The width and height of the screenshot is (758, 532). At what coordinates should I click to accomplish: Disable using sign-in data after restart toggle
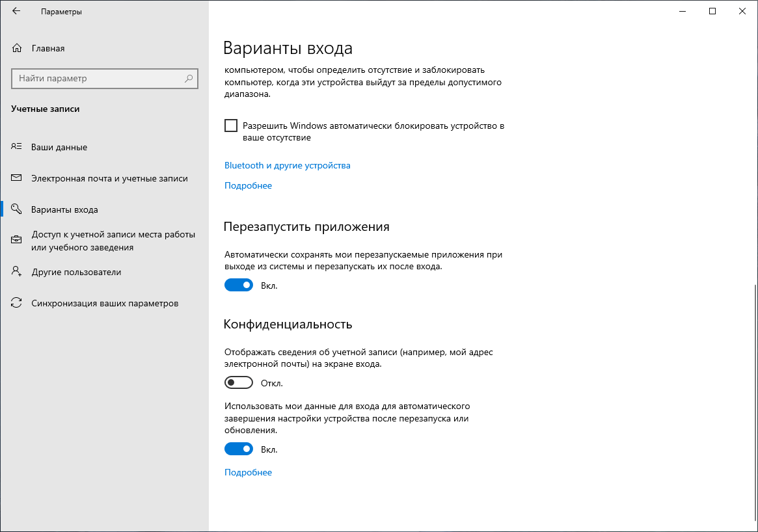[x=239, y=449]
